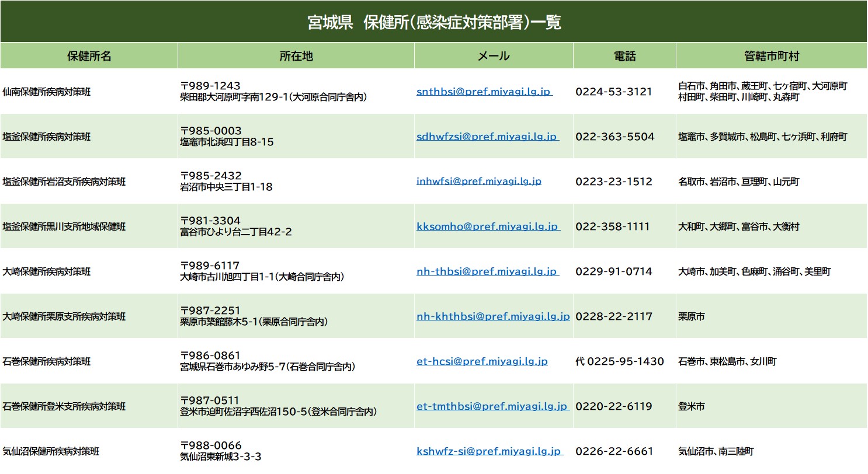Click phone number 0229-91-0714

pyautogui.click(x=614, y=271)
